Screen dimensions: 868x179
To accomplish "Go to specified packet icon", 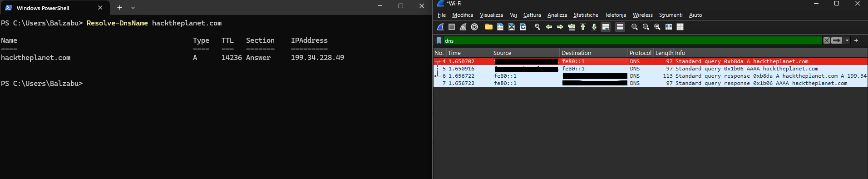I will coord(572,27).
